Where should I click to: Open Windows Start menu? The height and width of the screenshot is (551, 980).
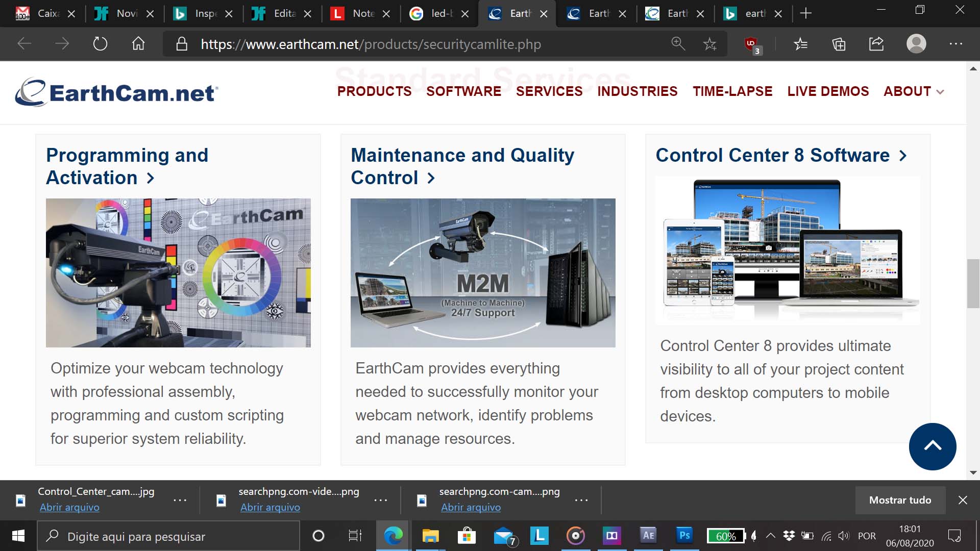click(18, 536)
